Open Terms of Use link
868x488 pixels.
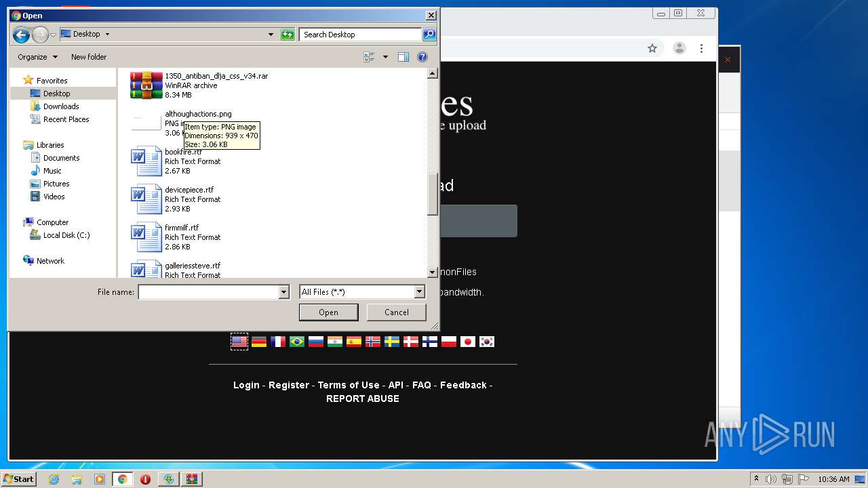coord(349,385)
